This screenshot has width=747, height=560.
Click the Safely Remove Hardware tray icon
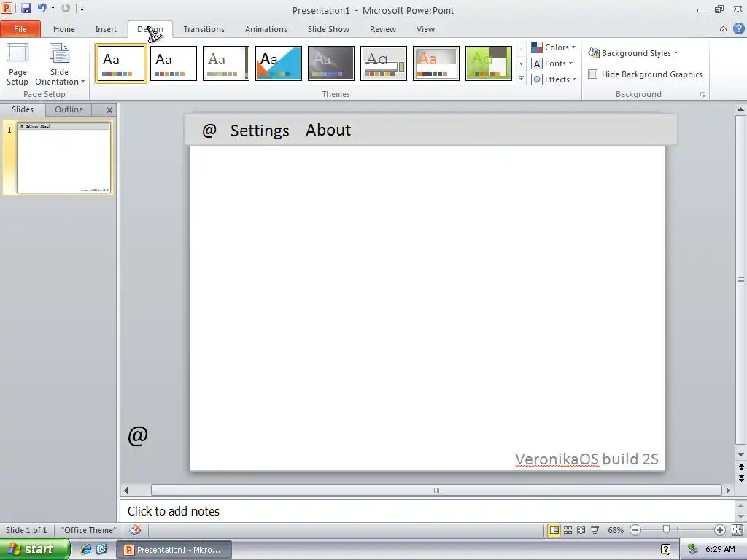click(x=693, y=549)
